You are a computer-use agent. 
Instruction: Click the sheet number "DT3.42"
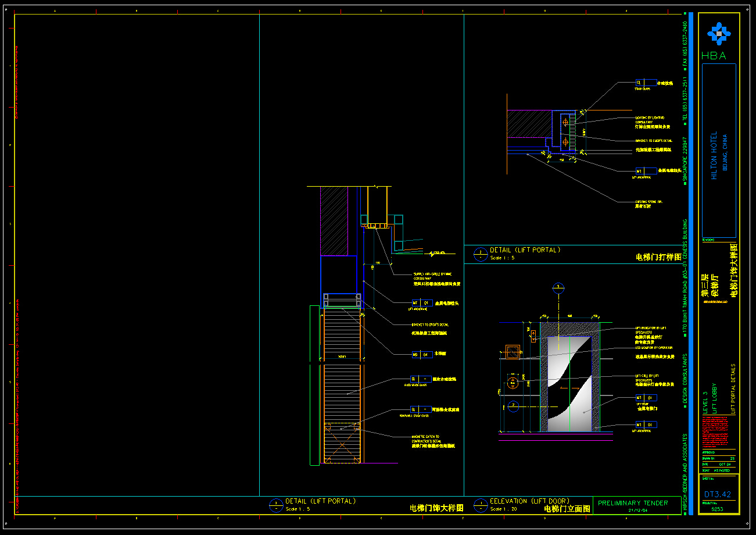(x=718, y=494)
